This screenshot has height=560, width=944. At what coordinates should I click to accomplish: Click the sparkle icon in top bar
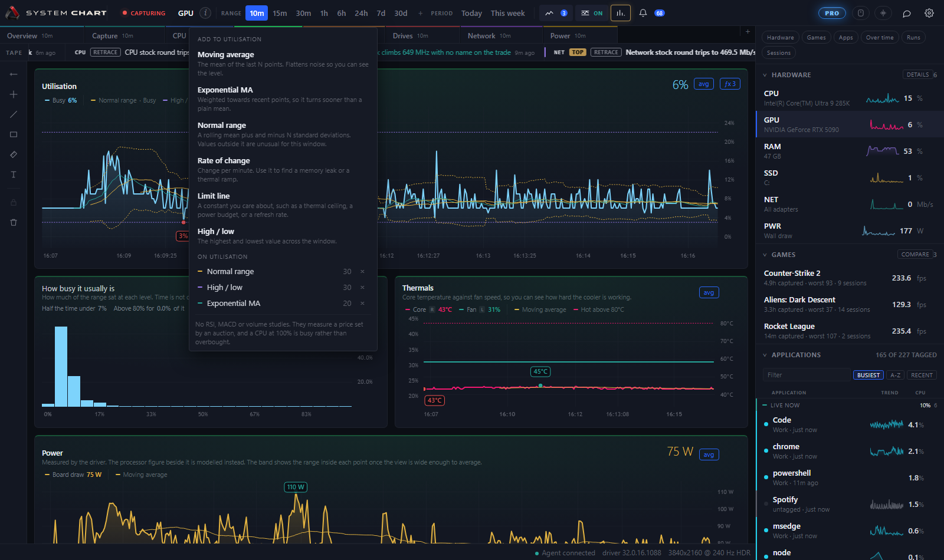pyautogui.click(x=883, y=13)
